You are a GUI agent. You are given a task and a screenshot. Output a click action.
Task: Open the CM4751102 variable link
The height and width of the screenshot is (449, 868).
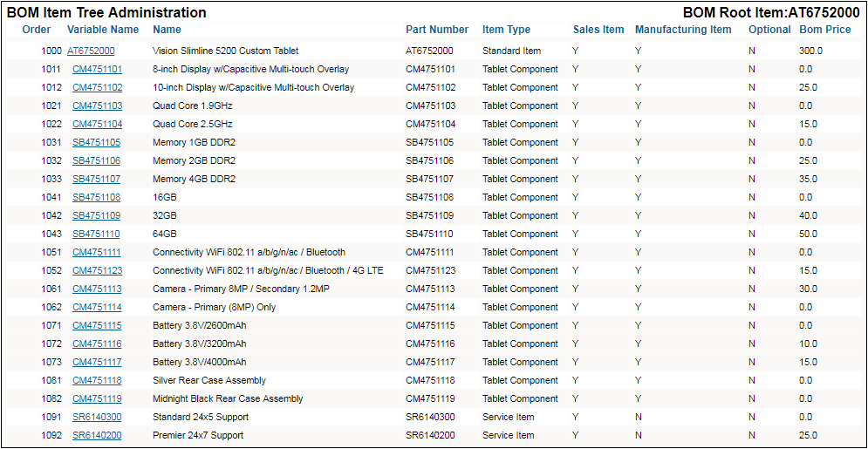[x=98, y=87]
